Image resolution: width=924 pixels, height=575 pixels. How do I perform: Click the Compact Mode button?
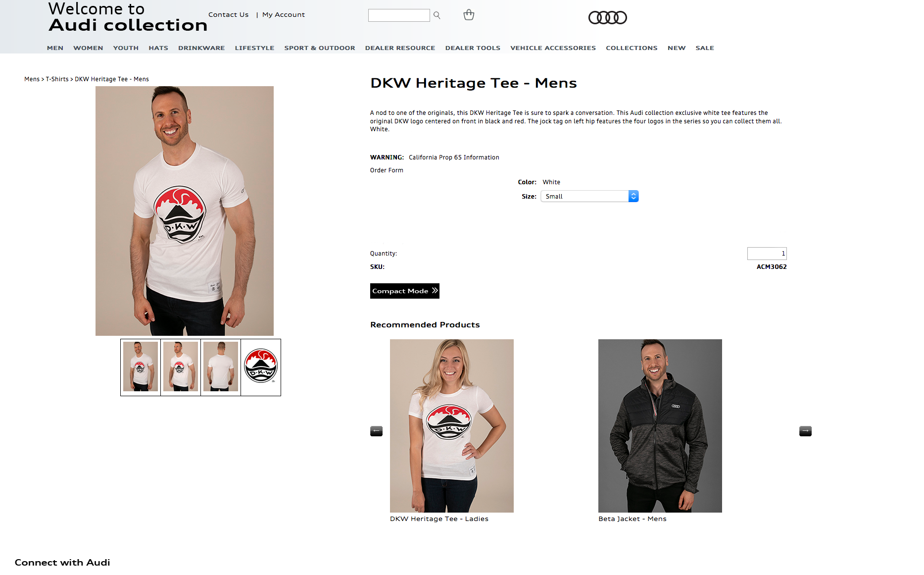point(404,291)
